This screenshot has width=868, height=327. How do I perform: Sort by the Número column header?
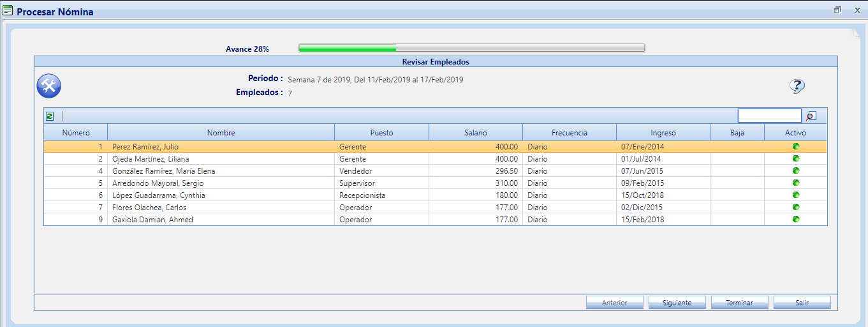tap(76, 133)
